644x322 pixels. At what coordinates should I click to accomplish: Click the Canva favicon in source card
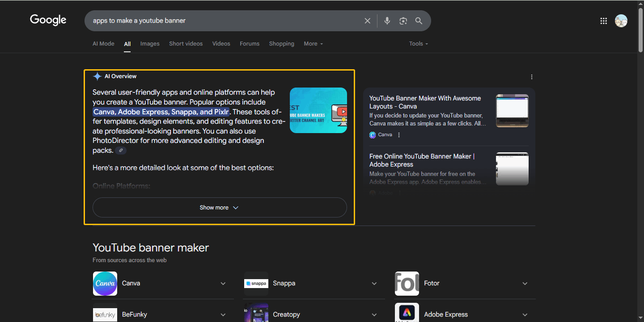point(373,135)
